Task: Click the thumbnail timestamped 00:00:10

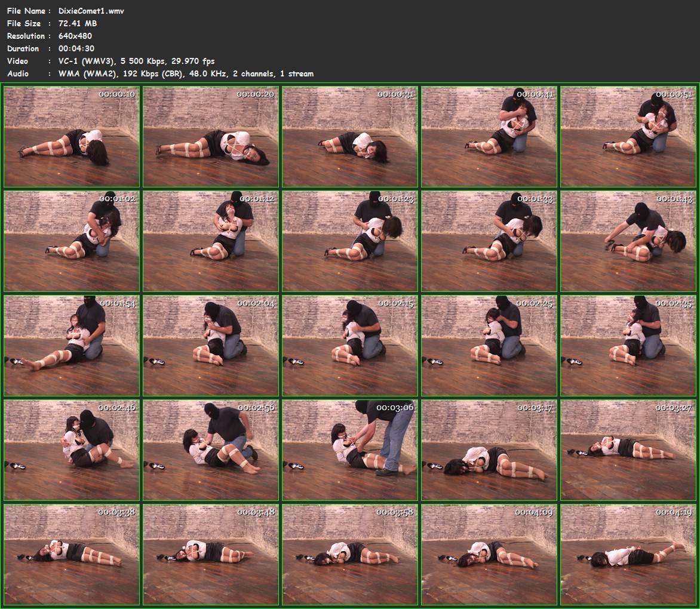Action: point(72,137)
